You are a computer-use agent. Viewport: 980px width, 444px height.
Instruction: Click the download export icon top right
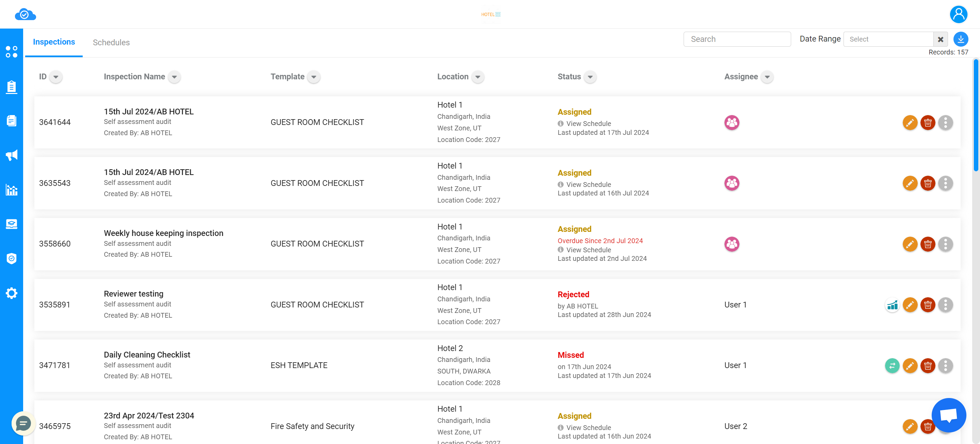point(961,39)
